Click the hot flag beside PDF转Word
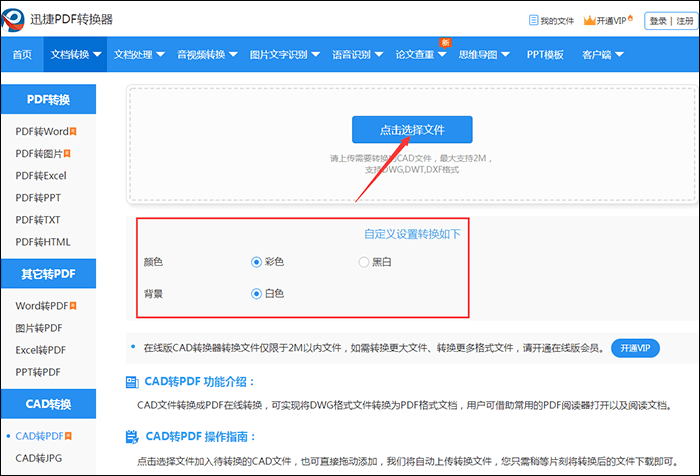 point(73,131)
